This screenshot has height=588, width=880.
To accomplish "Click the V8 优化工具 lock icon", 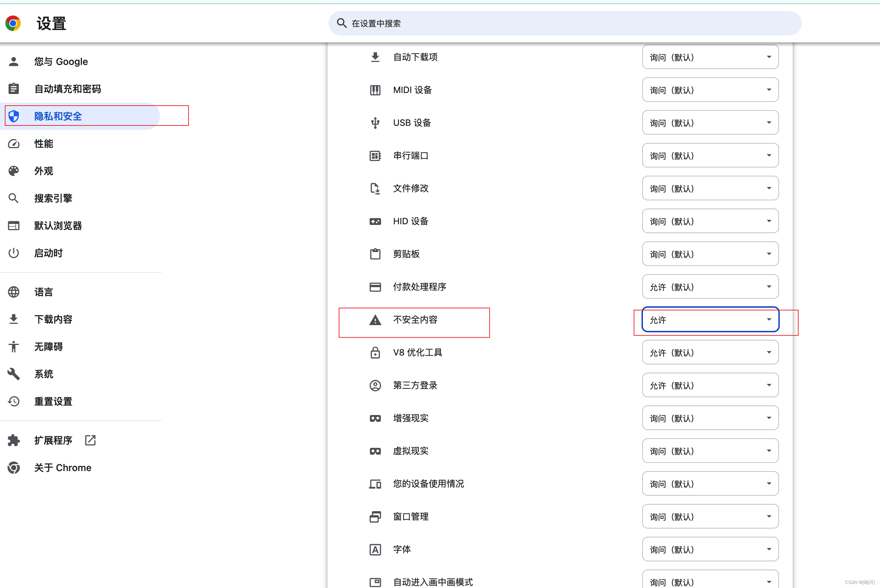I will point(375,352).
